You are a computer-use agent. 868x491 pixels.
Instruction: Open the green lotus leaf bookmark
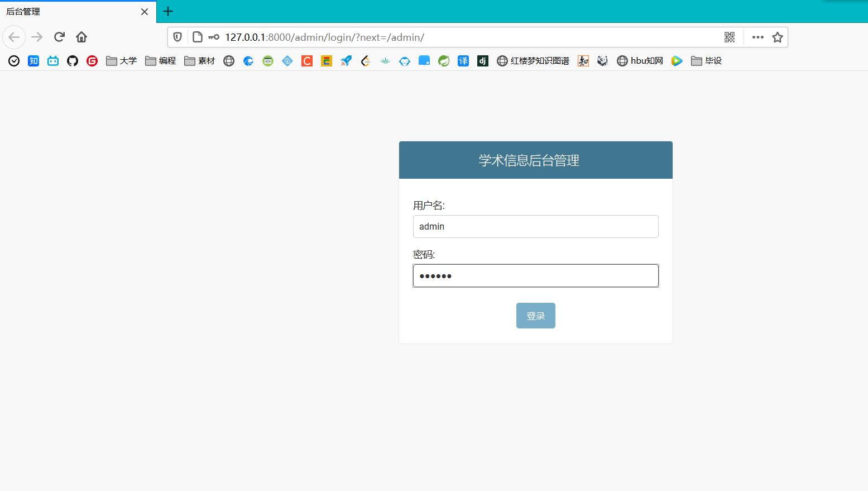pos(385,61)
